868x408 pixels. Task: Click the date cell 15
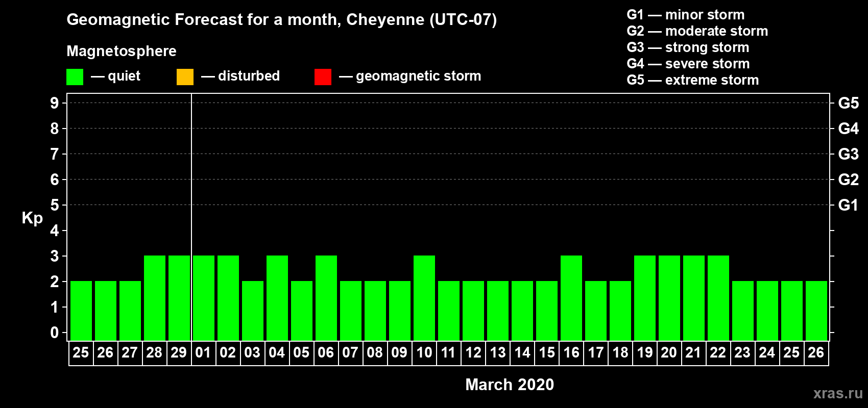pos(546,353)
